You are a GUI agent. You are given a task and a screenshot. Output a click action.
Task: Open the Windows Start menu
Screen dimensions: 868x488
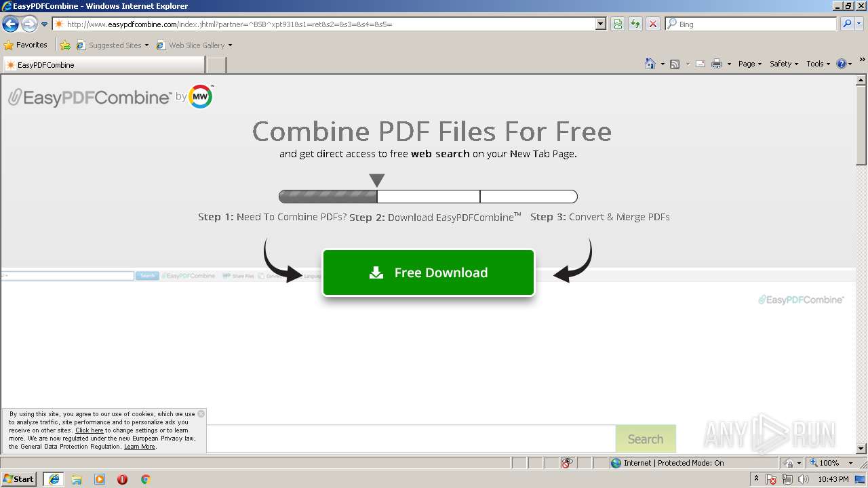point(19,479)
